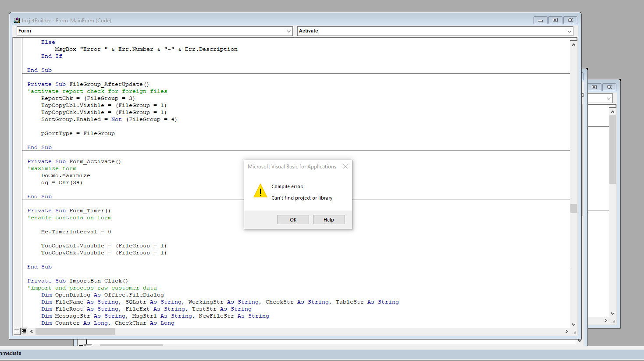Click OK on the compile error dialog
Viewport: 644px width, 361px height.
coord(292,219)
